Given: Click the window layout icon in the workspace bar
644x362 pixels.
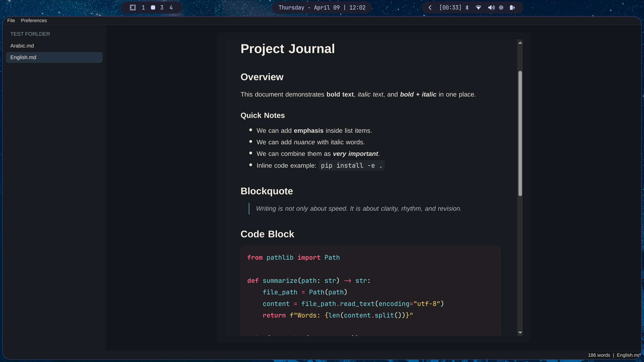Looking at the screenshot, I should click(x=133, y=8).
